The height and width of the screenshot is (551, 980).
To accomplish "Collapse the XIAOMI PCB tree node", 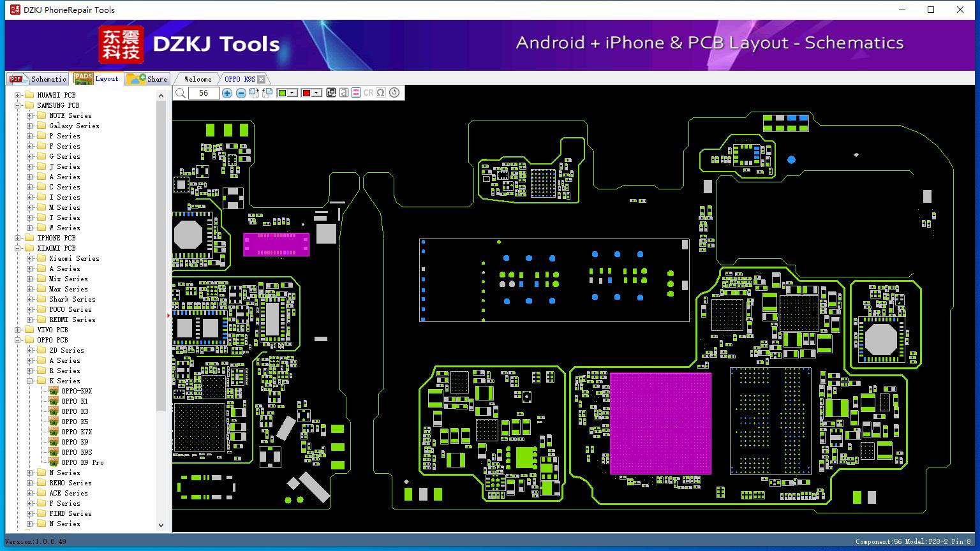I will [18, 248].
